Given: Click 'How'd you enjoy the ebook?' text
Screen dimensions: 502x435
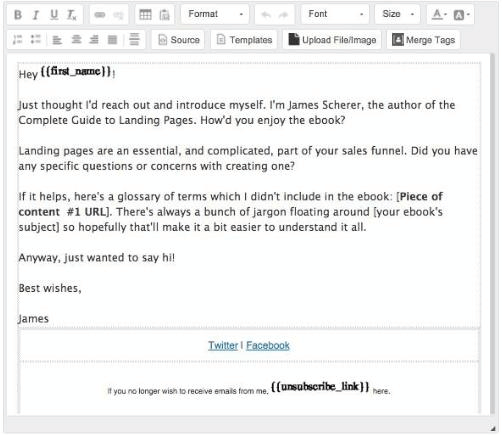Looking at the screenshot, I should [x=273, y=120].
